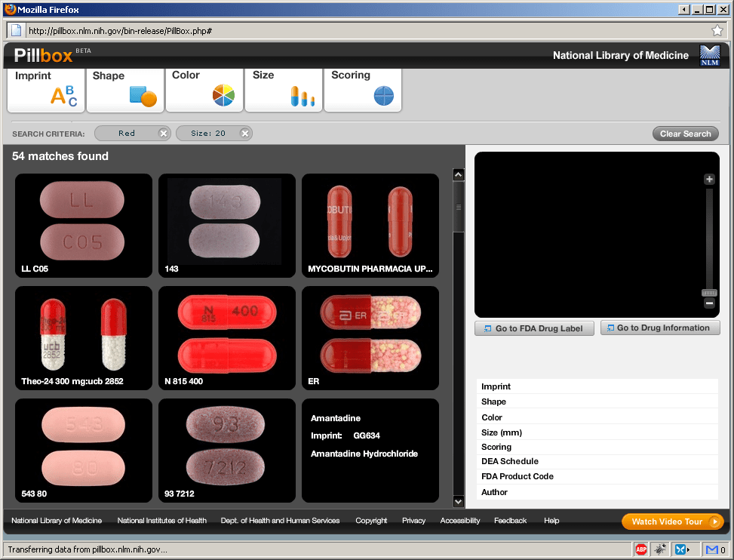This screenshot has height=560, width=734.
Task: Remove the Size: 20 search criterion
Action: (244, 134)
